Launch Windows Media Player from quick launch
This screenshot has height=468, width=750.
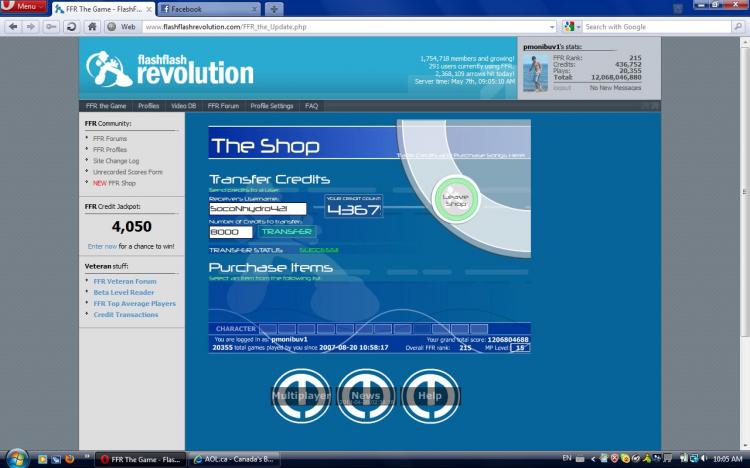(42, 459)
